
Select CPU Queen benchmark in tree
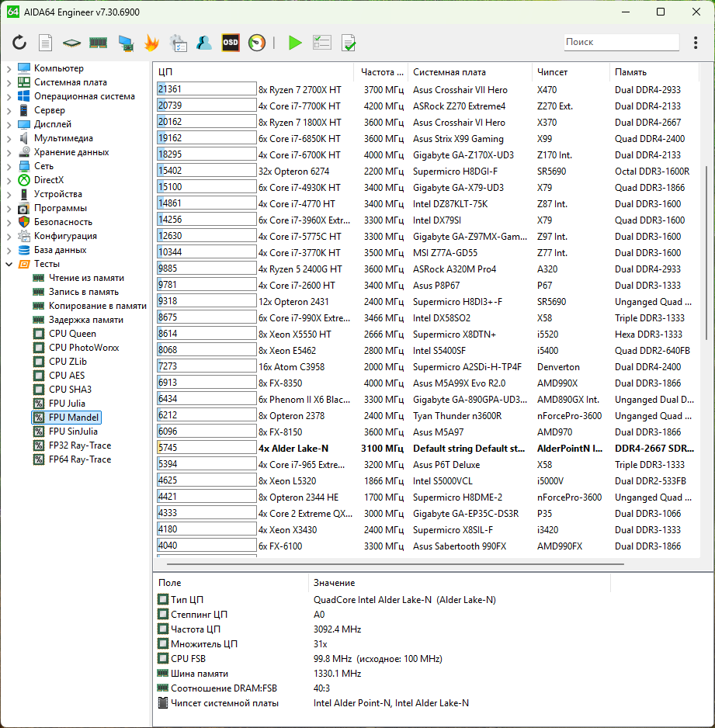(x=72, y=334)
